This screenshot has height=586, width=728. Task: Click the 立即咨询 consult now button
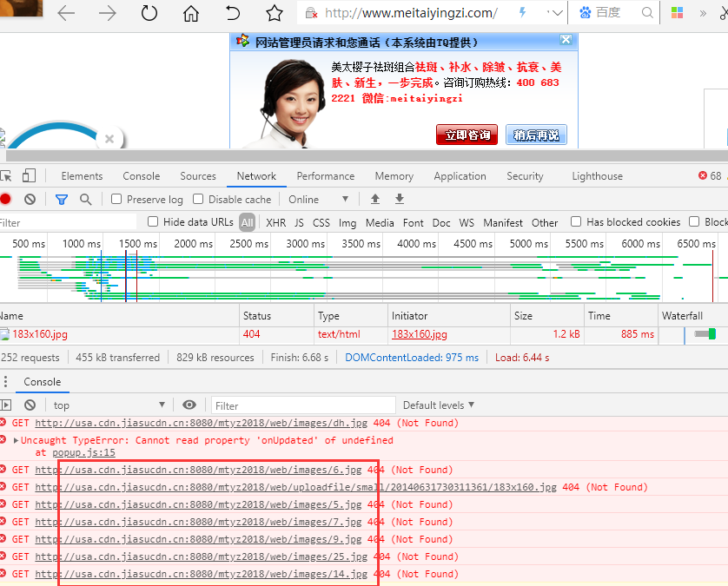(467, 135)
